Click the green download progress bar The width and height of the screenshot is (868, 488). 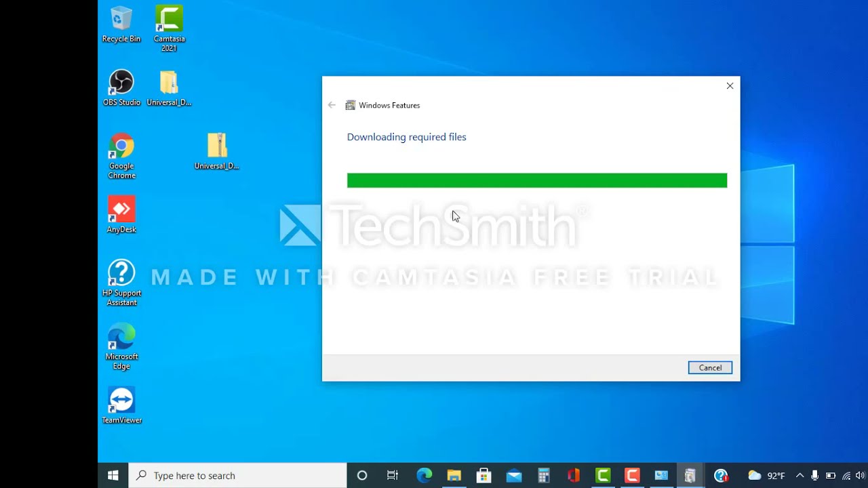tap(537, 180)
